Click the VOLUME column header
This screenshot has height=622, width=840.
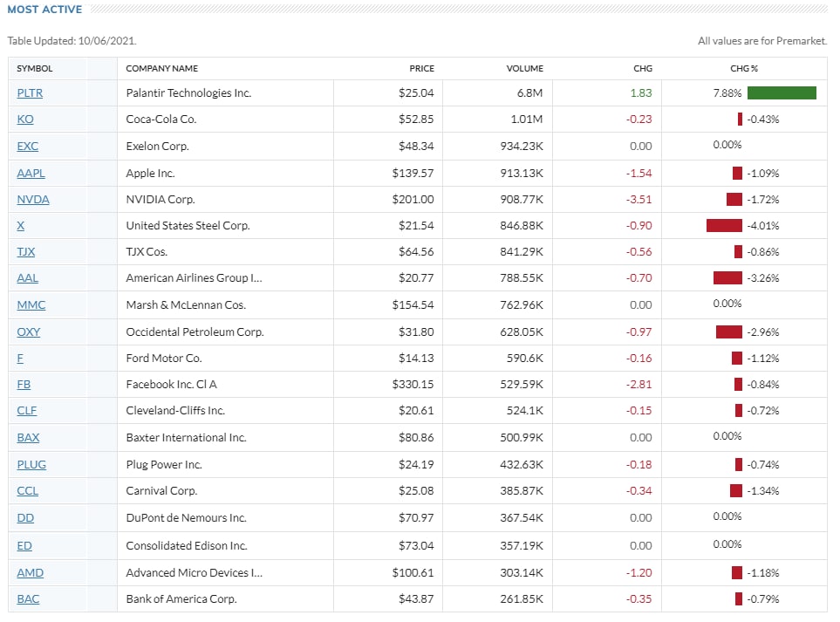(524, 69)
